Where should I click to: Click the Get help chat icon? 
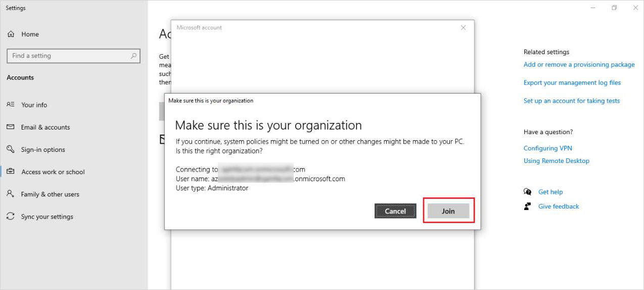[x=528, y=192]
